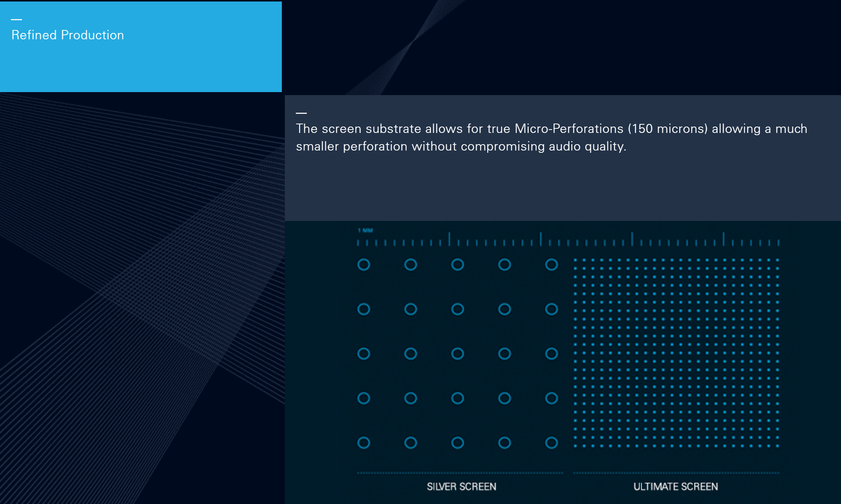Screen dimensions: 841x504
Task: Click the center circle of Silver Screen grid
Action: [x=458, y=353]
